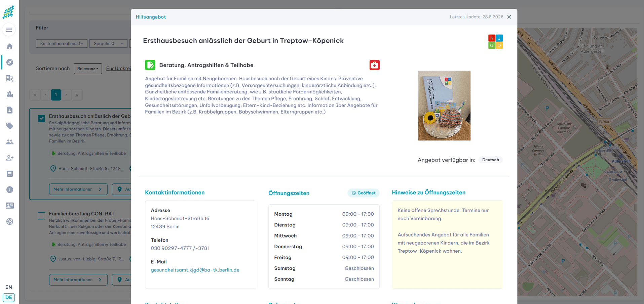The image size is (644, 304).
Task: Go to the home icon in sidebar
Action: pyautogui.click(x=10, y=46)
